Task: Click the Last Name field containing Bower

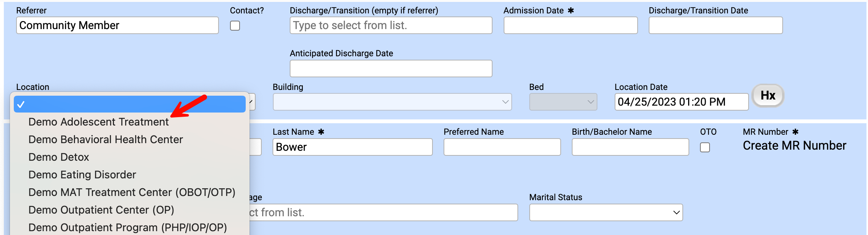Action: (x=352, y=147)
